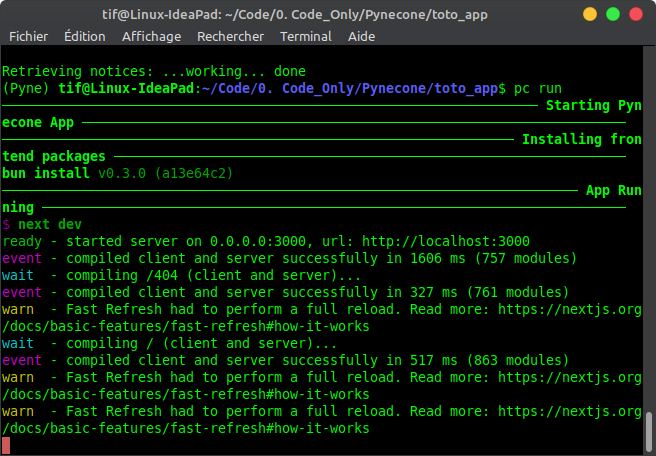
Task: Click 'tif@Linux-IdeaPad' in the prompt
Action: [126, 88]
